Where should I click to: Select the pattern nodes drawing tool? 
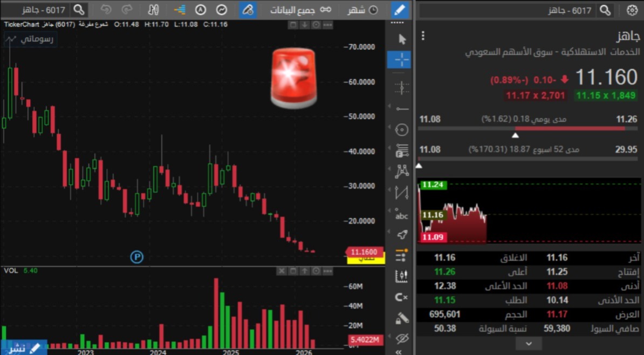coord(402,171)
